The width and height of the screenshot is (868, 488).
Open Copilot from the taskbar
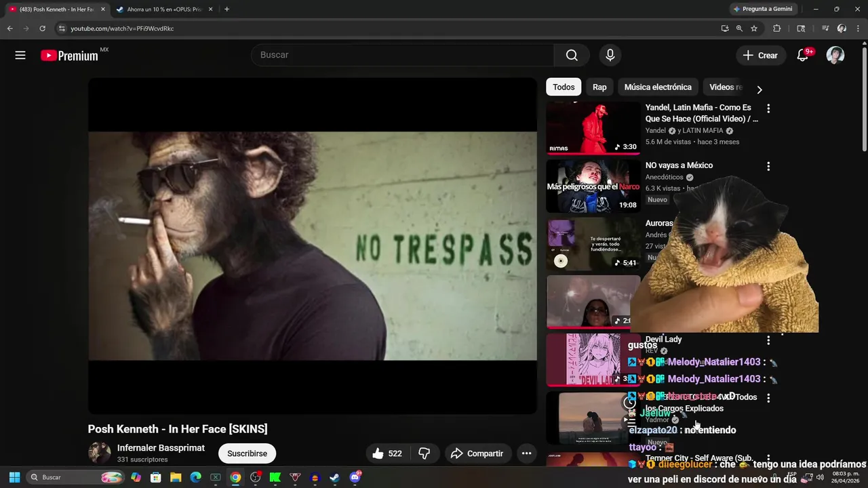coord(136,477)
